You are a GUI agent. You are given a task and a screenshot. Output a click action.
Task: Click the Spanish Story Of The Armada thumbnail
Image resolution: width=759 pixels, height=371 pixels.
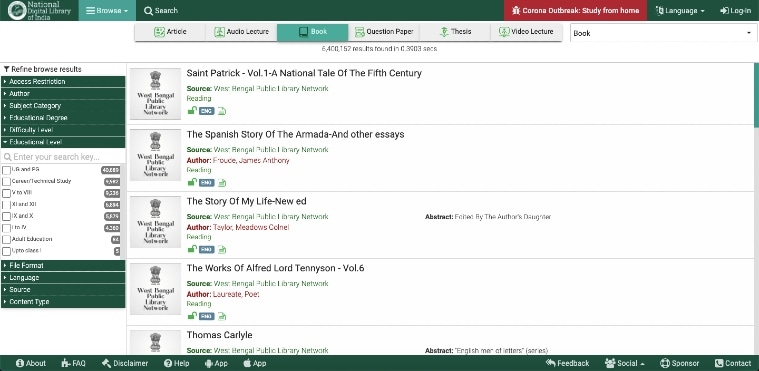[155, 155]
